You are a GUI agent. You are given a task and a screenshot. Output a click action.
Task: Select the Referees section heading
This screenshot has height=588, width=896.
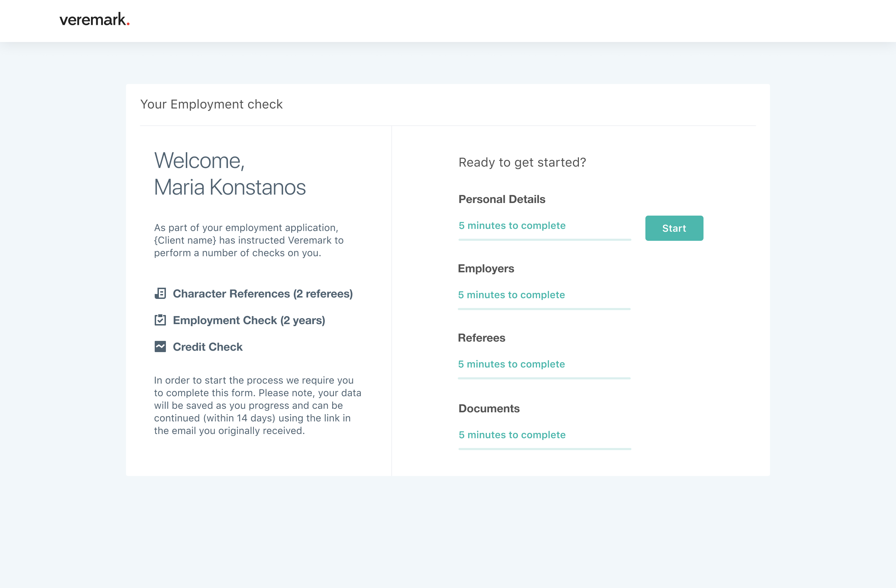click(481, 338)
